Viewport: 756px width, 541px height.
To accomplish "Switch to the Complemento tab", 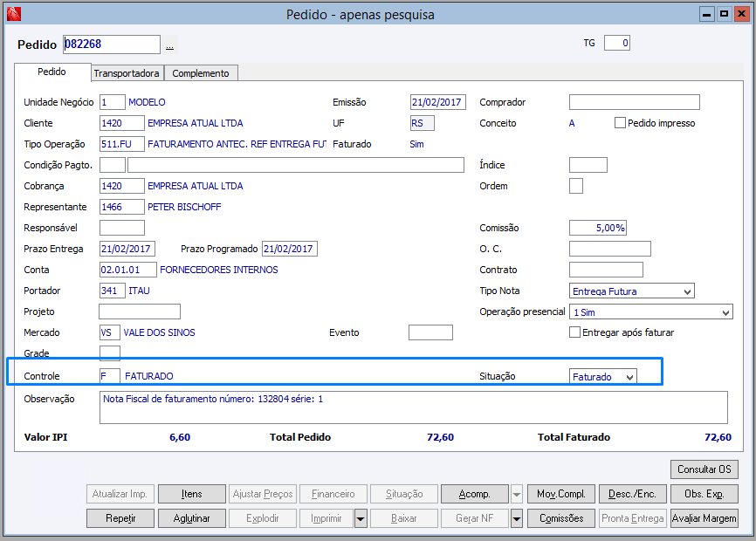I will tap(201, 73).
